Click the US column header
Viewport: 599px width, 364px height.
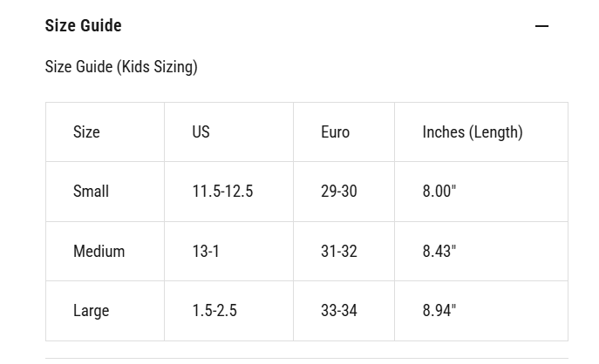(201, 132)
